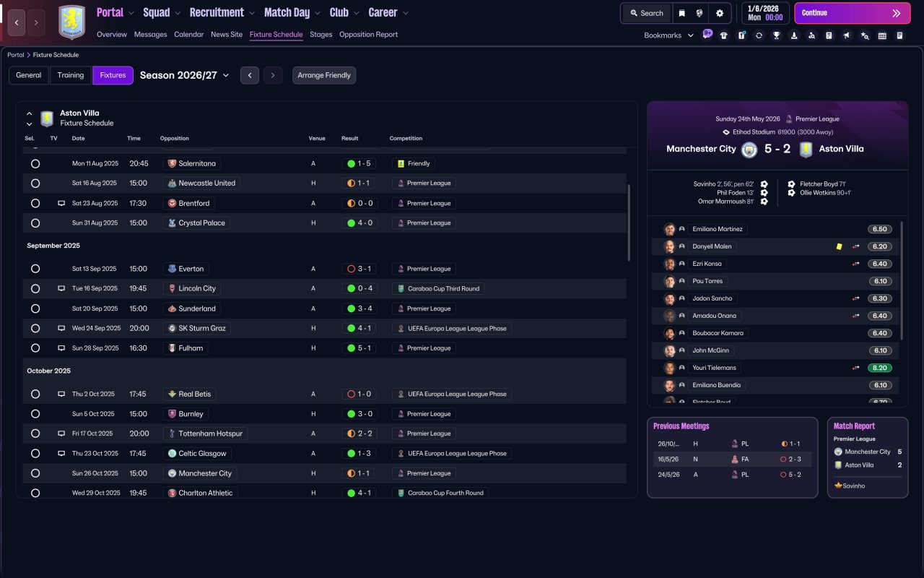This screenshot has width=924, height=578.
Task: Open the Bookmarks dropdown
Action: 668,35
